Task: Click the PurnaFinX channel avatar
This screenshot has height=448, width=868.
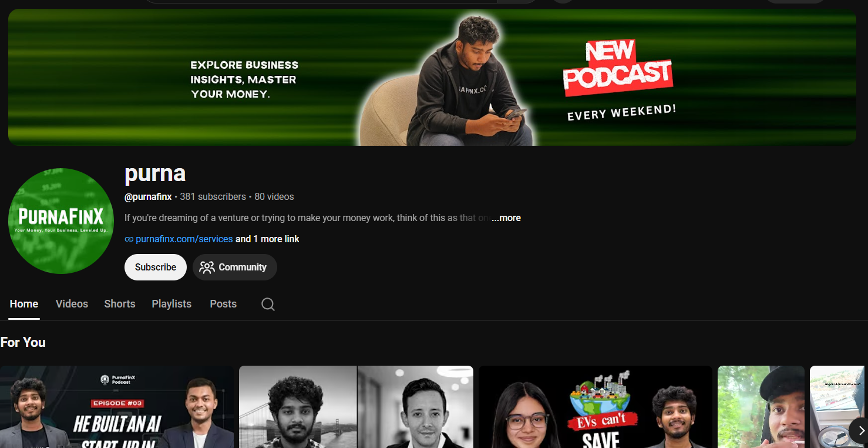Action: [x=61, y=221]
